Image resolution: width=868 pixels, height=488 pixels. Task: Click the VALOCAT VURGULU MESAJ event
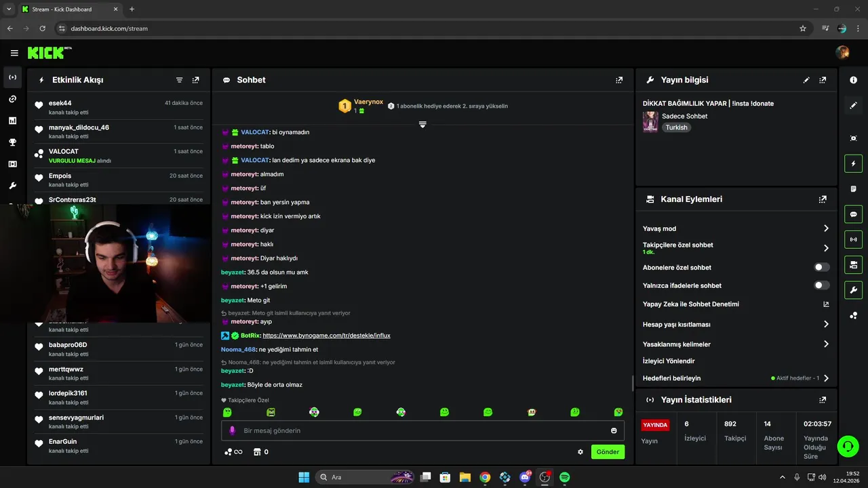(119, 156)
